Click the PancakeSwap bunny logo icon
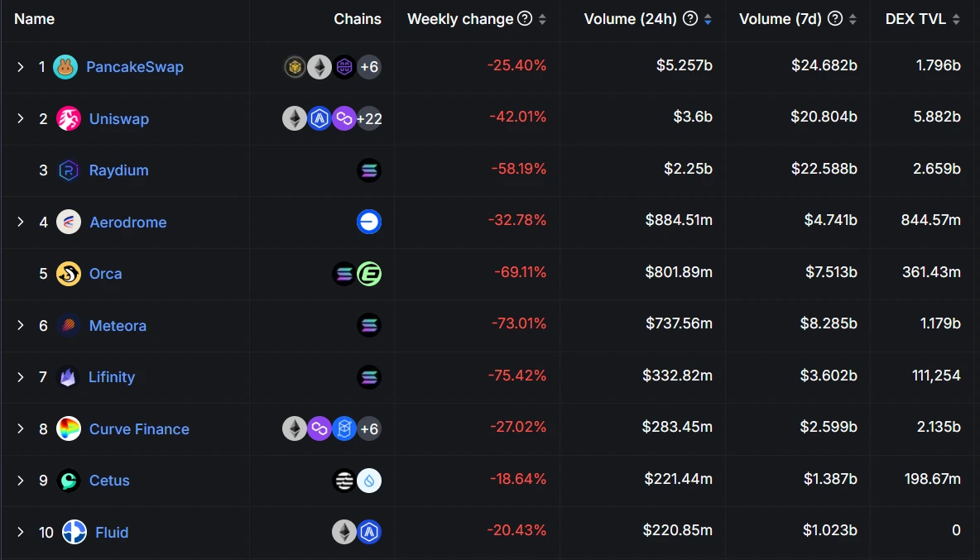Screen dimensions: 980x560 click(x=65, y=67)
